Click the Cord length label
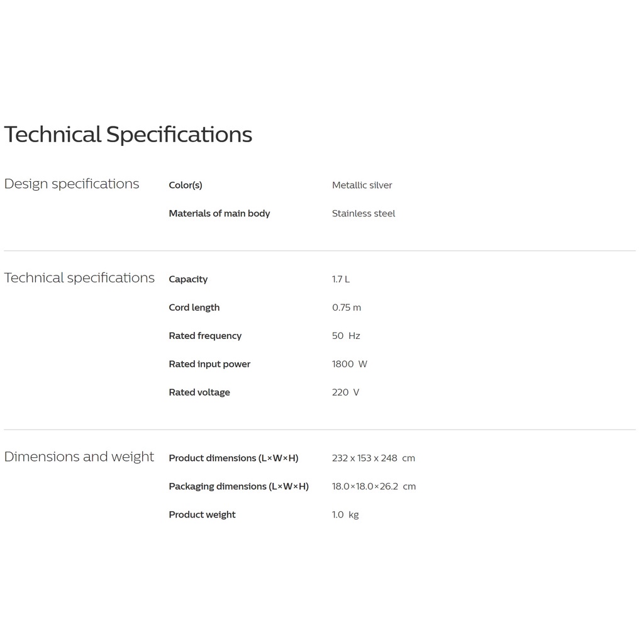The width and height of the screenshot is (644, 644). point(194,308)
